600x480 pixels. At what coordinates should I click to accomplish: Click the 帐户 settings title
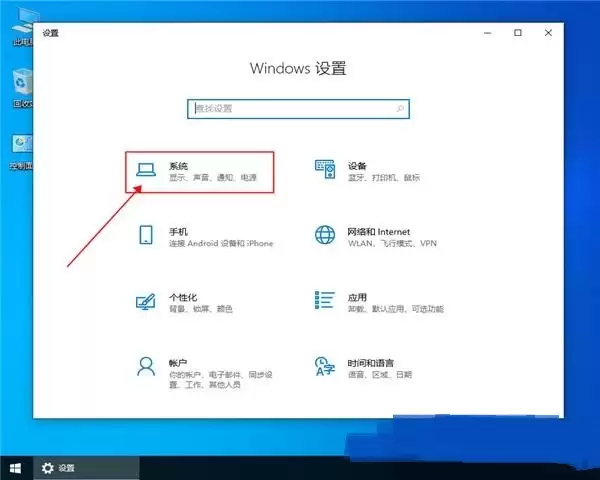[x=178, y=363]
